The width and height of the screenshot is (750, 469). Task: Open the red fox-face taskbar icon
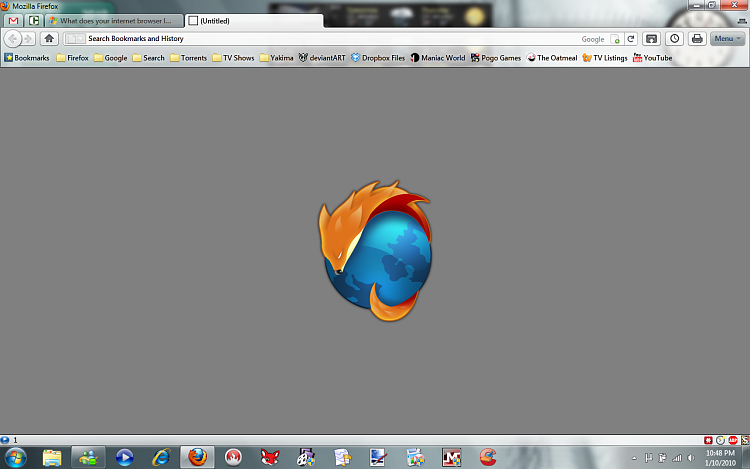tap(270, 458)
